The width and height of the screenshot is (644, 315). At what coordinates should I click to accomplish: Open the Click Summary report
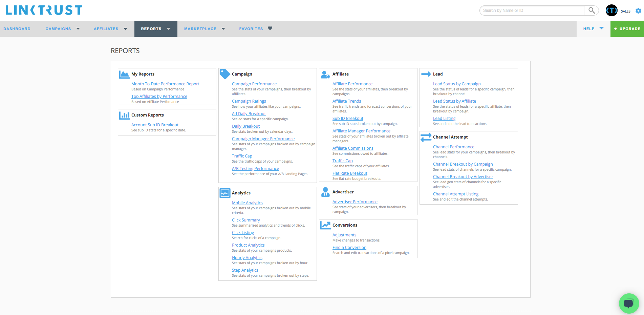pos(246,220)
